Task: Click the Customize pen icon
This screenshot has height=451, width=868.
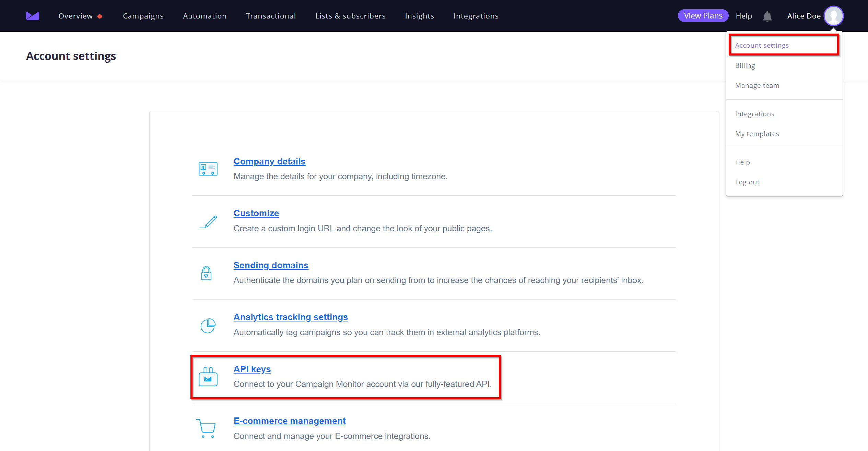Action: coord(208,222)
